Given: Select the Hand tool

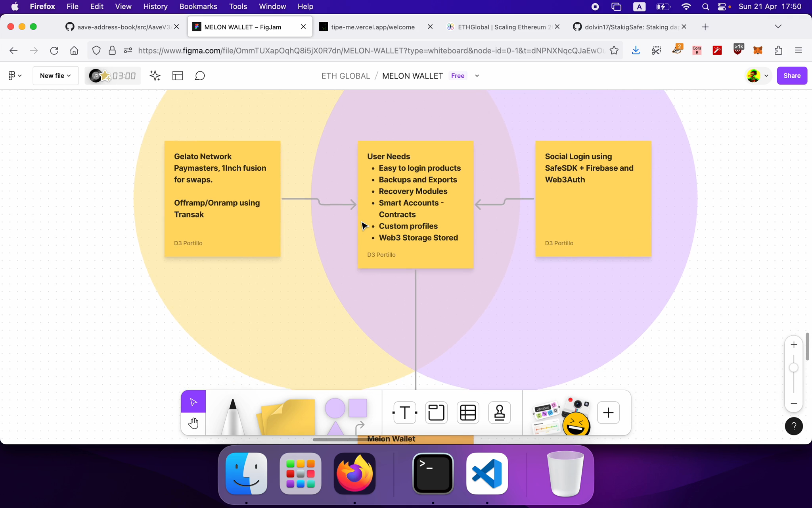Looking at the screenshot, I should click(193, 423).
